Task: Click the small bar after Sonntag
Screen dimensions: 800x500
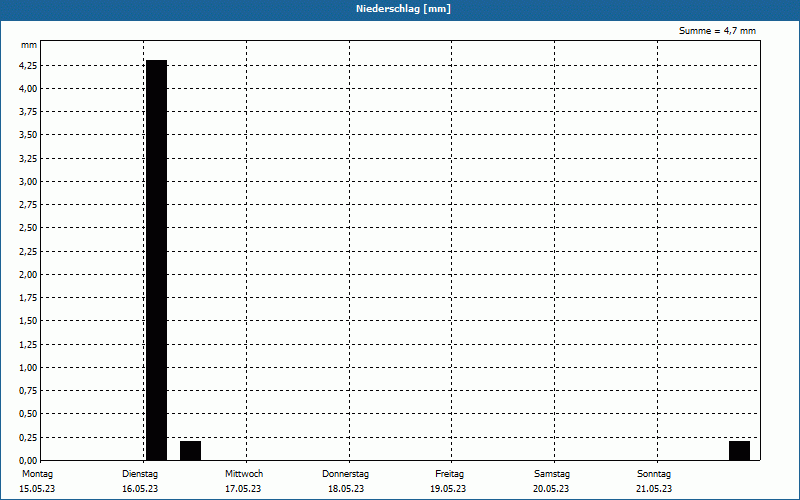Action: pyautogui.click(x=739, y=451)
